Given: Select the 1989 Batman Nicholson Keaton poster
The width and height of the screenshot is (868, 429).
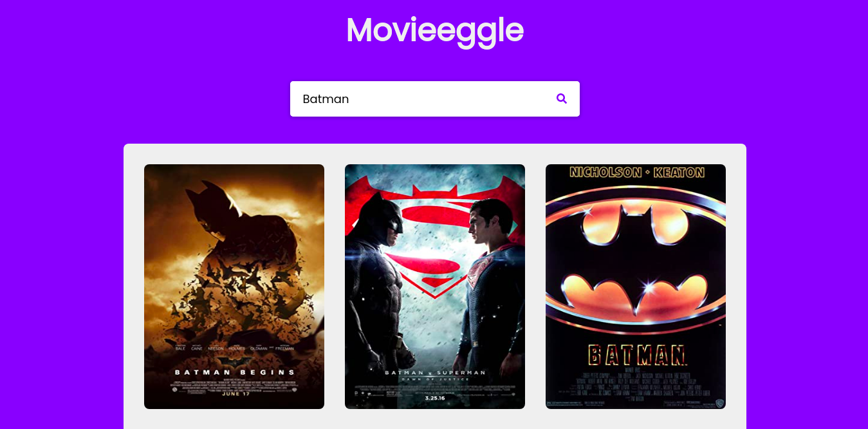Looking at the screenshot, I should pyautogui.click(x=636, y=287).
